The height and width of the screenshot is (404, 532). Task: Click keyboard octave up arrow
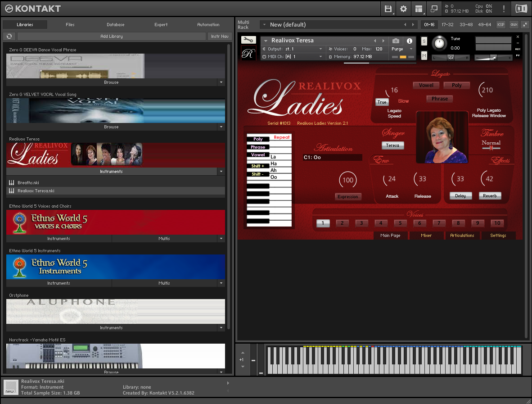243,353
